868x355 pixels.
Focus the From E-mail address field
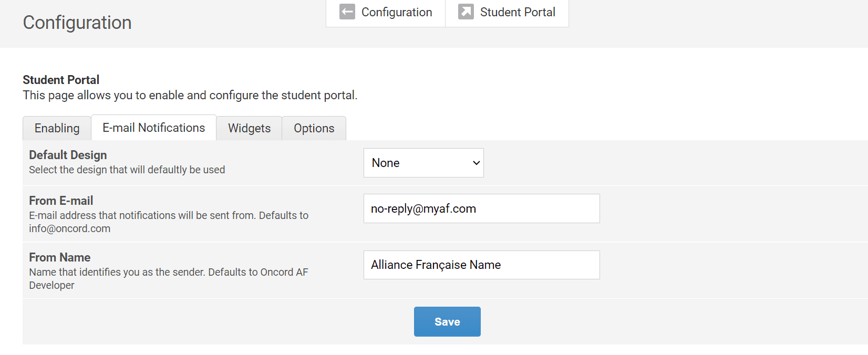coord(481,208)
